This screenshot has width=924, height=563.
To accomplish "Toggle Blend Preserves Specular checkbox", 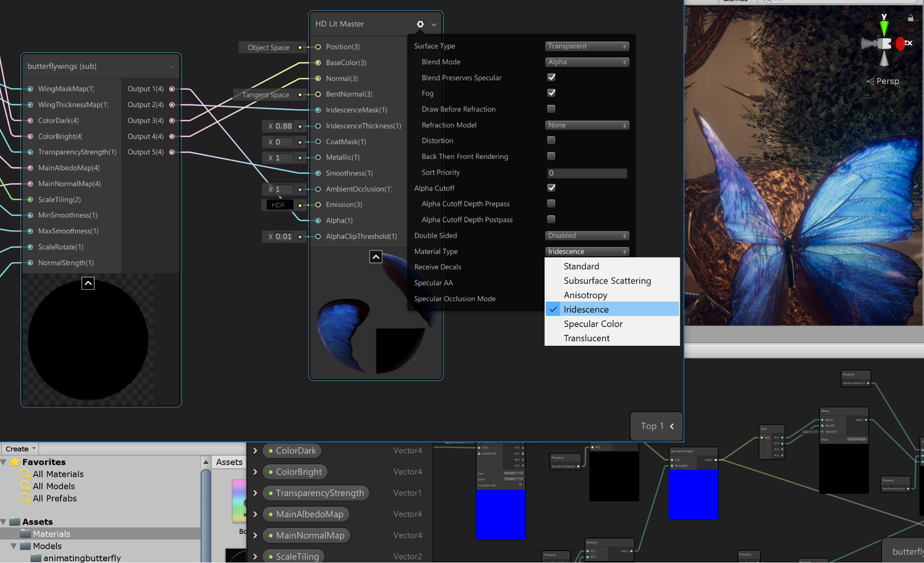I will pyautogui.click(x=551, y=77).
